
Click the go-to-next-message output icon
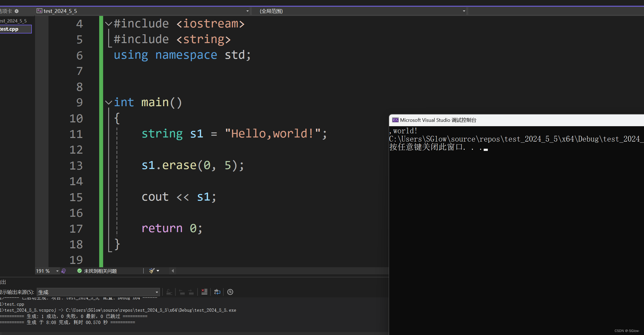[191, 292]
